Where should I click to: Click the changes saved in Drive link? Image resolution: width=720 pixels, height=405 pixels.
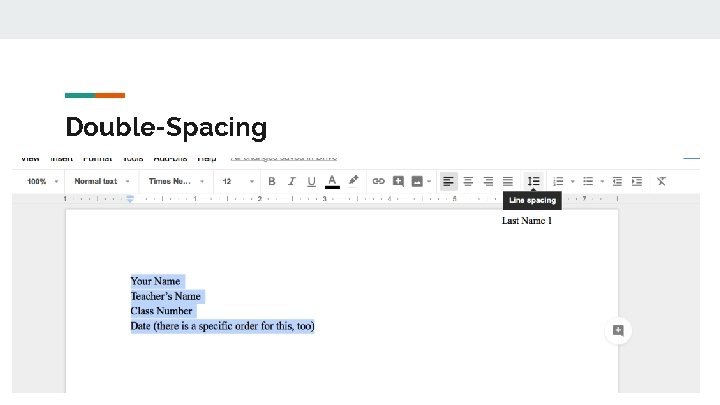(284, 158)
